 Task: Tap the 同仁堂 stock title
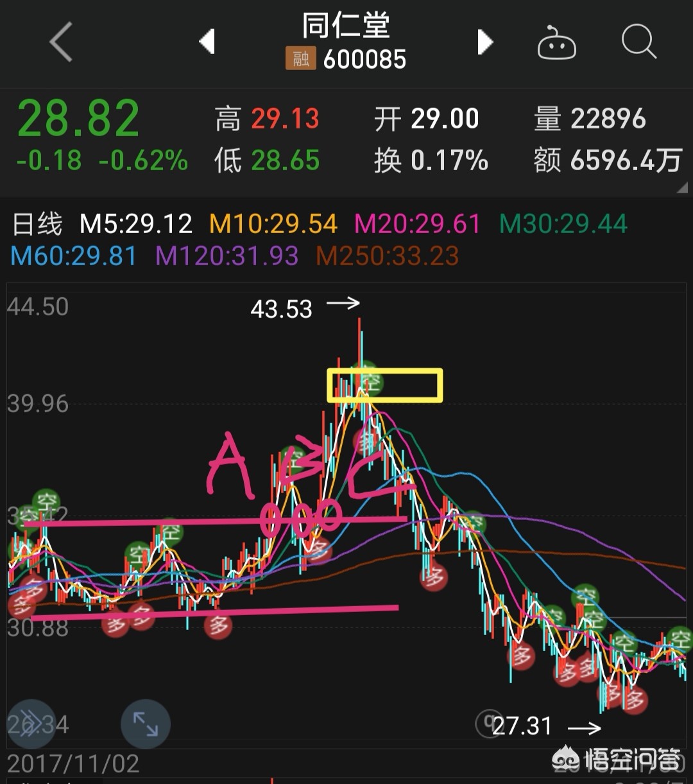(x=346, y=26)
